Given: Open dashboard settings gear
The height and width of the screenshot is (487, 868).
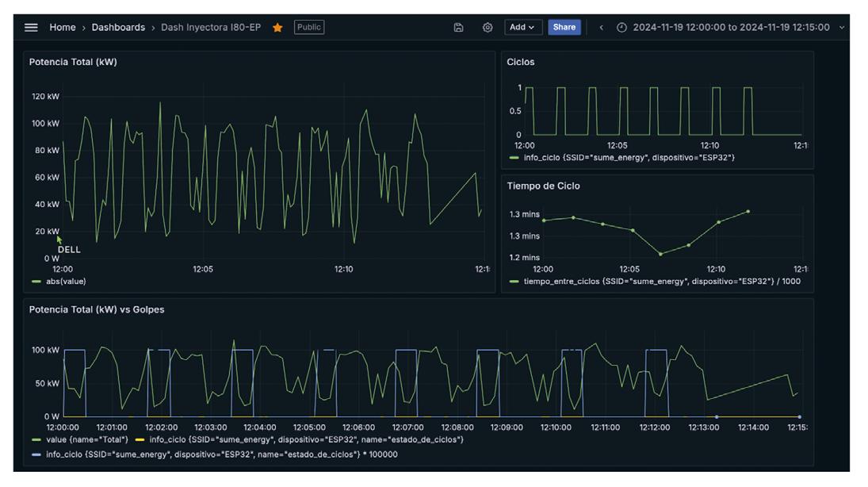Looking at the screenshot, I should click(x=488, y=28).
